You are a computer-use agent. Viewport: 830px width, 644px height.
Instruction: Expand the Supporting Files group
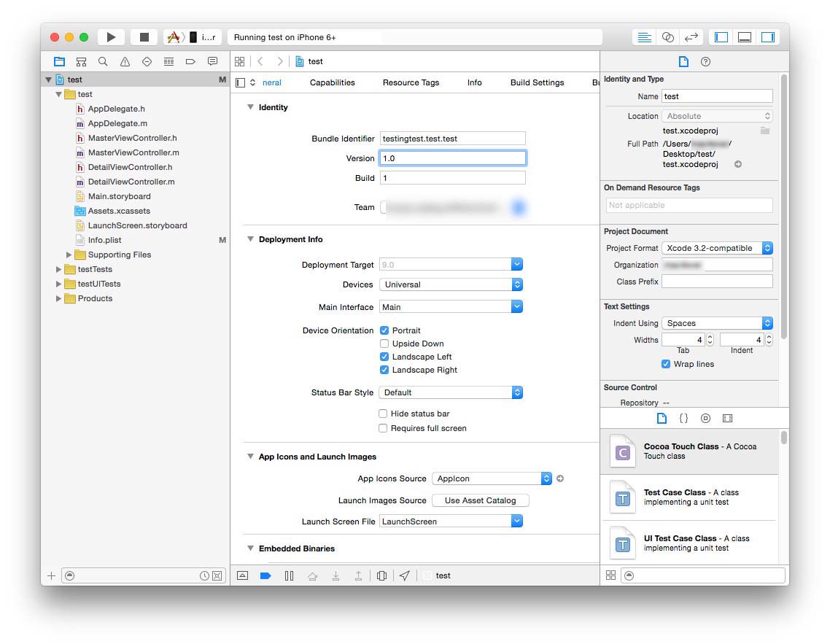tap(69, 255)
